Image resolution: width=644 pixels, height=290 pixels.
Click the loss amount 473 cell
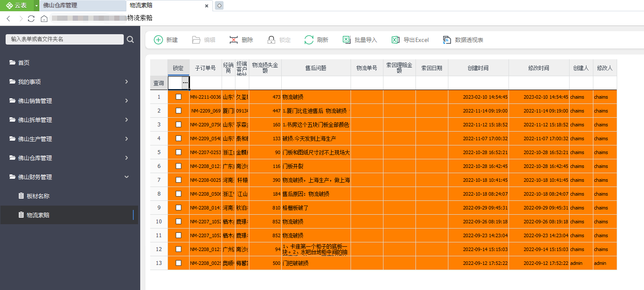click(265, 97)
